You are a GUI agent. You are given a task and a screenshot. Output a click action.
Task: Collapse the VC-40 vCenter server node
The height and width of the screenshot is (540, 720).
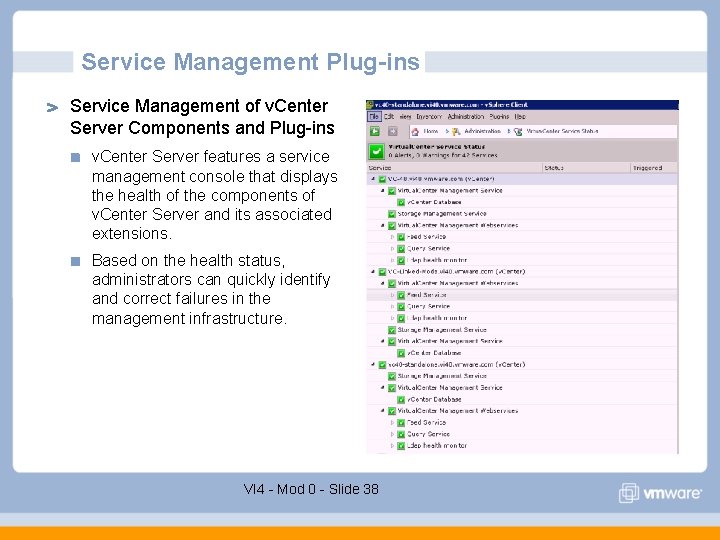373,179
